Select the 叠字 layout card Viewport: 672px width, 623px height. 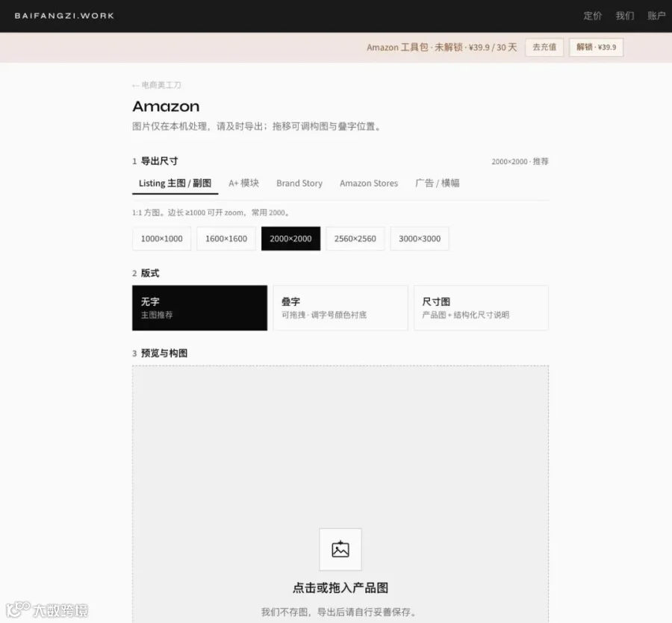[x=340, y=308]
